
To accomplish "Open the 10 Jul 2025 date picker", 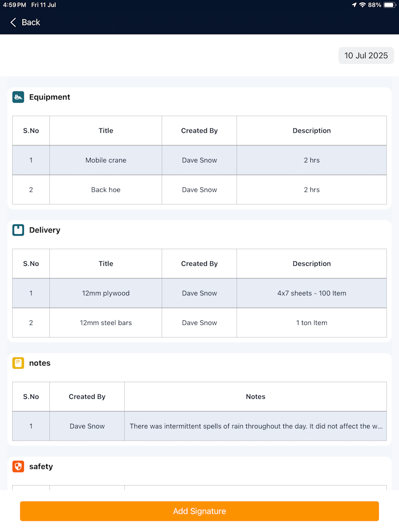I will click(x=366, y=56).
